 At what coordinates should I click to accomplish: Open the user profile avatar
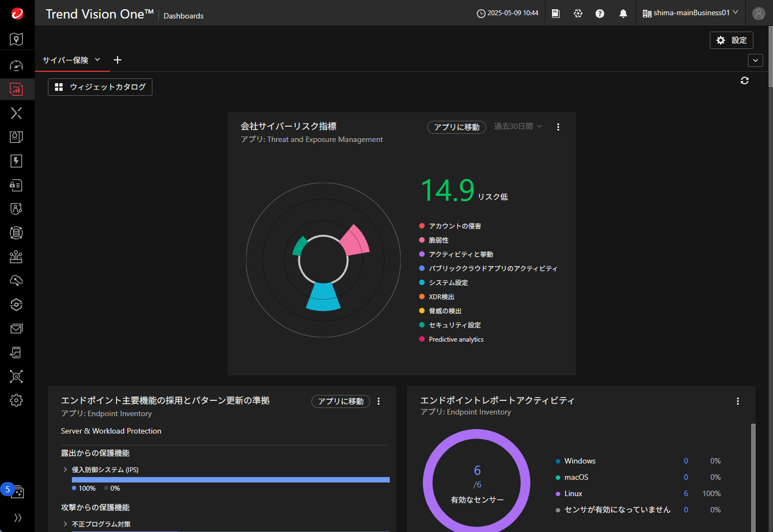tap(759, 14)
